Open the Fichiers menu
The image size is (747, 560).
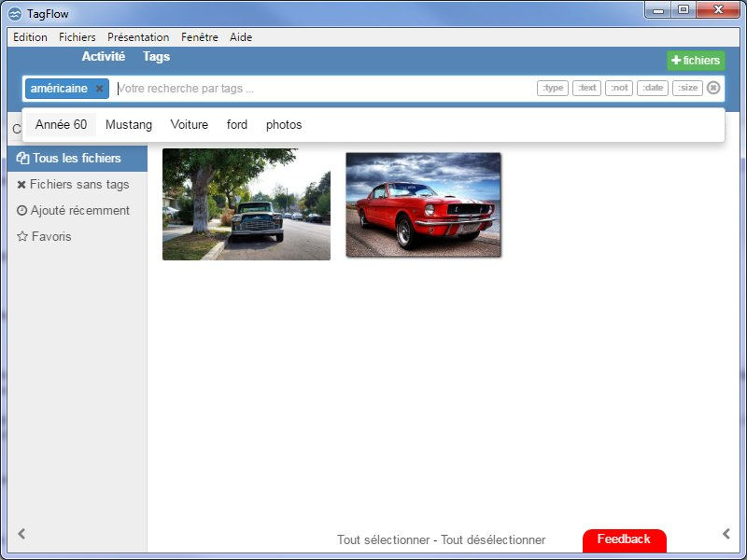78,37
